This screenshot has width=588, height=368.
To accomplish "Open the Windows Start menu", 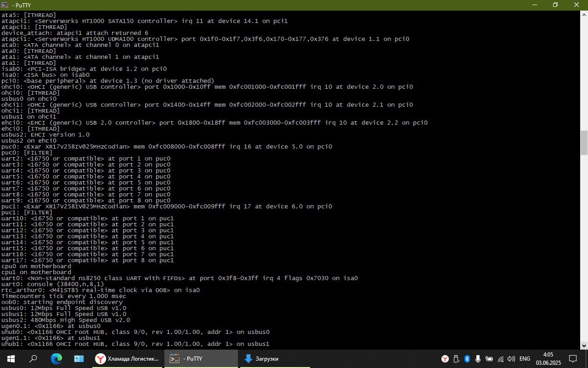I will pyautogui.click(x=11, y=359).
